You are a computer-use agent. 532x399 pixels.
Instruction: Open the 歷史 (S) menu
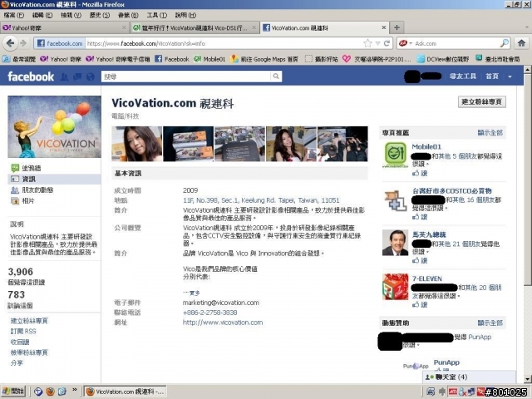(x=100, y=15)
